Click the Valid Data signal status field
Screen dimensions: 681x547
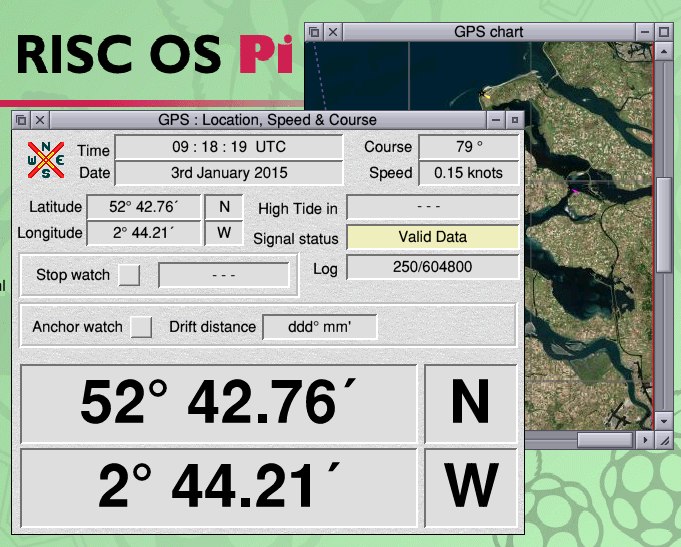[x=433, y=237]
